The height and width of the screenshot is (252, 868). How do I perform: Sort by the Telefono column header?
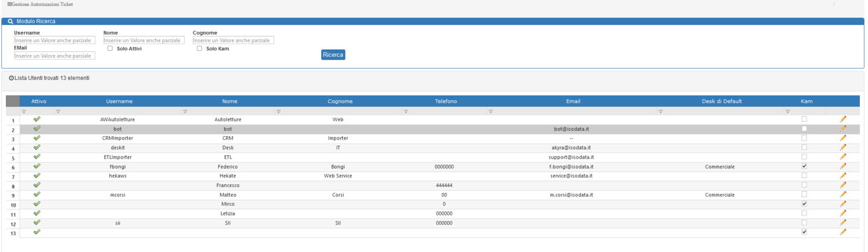pyautogui.click(x=446, y=101)
